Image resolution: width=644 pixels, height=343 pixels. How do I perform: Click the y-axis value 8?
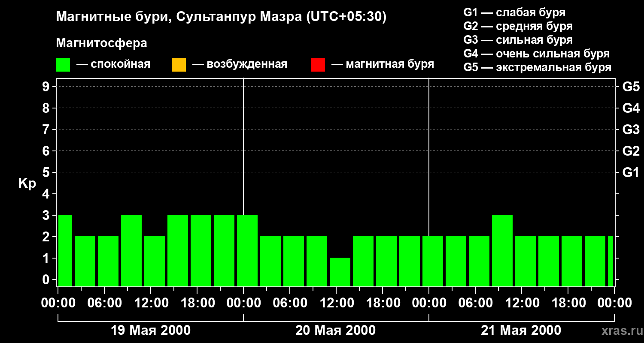tap(46, 108)
